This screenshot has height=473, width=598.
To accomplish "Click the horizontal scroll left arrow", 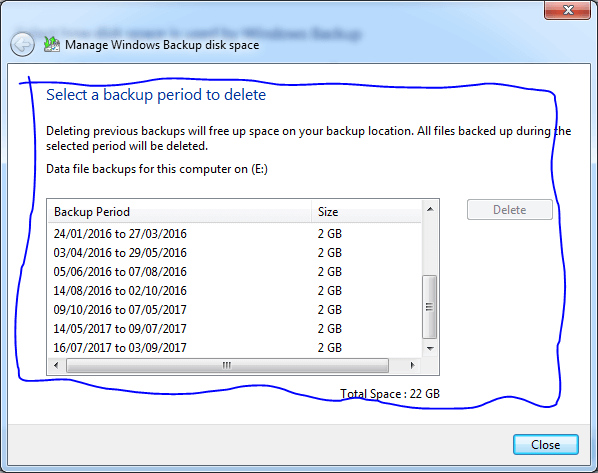I will coord(56,365).
